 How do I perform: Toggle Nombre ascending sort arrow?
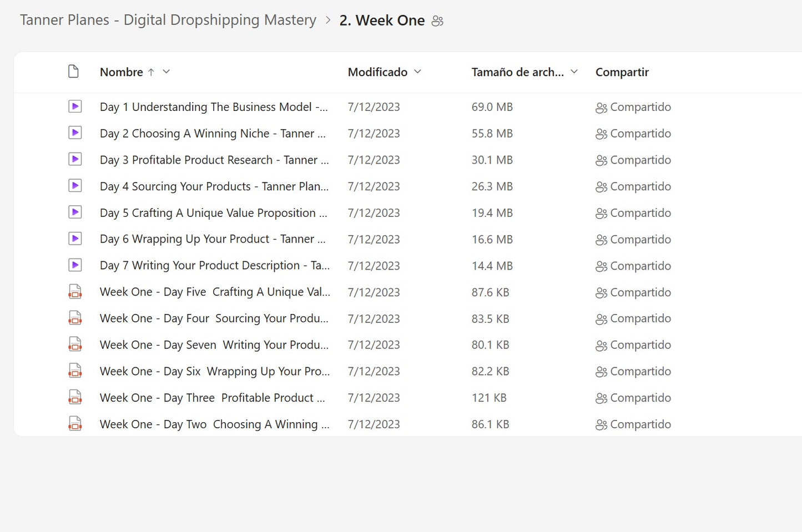click(x=151, y=72)
